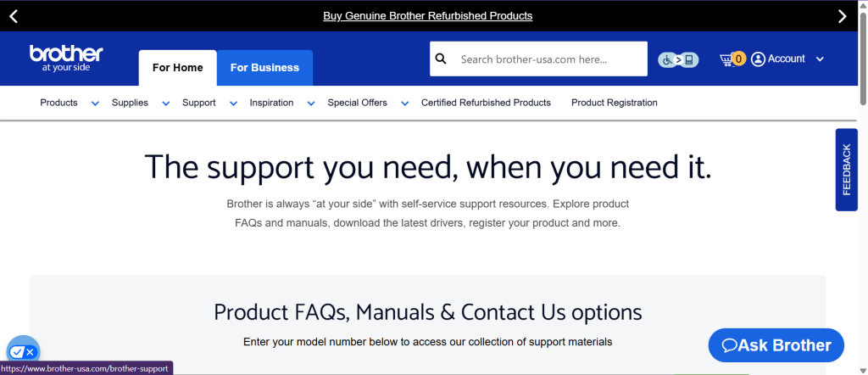Click the blue checkmark badge icon
The width and height of the screenshot is (868, 375).
(23, 350)
